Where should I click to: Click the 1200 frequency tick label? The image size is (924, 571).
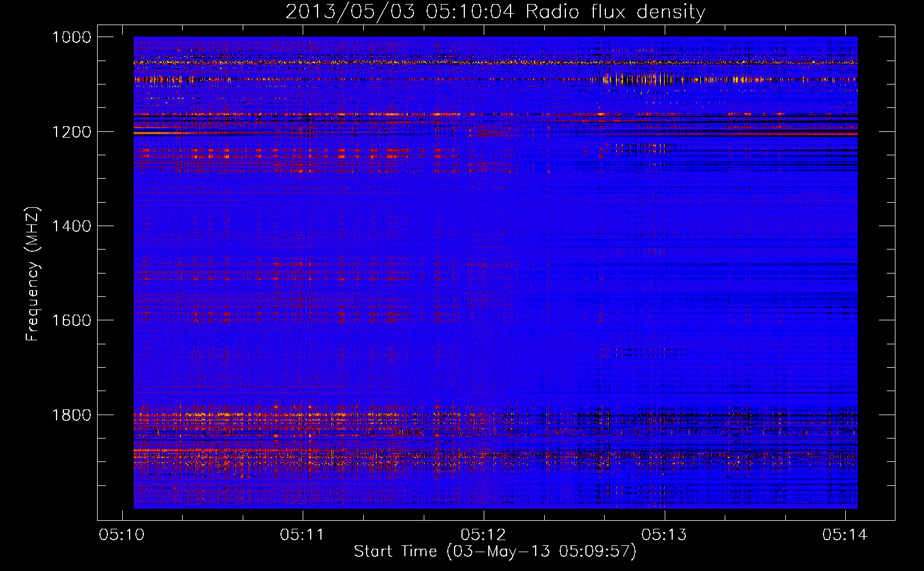click(x=71, y=132)
